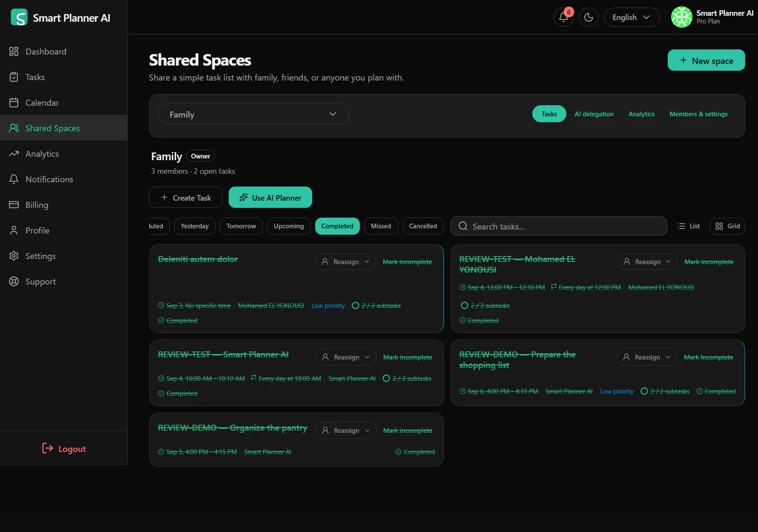Viewport: 758px width, 532px height.
Task: Click subtasks circle on shopping list card
Action: point(644,391)
